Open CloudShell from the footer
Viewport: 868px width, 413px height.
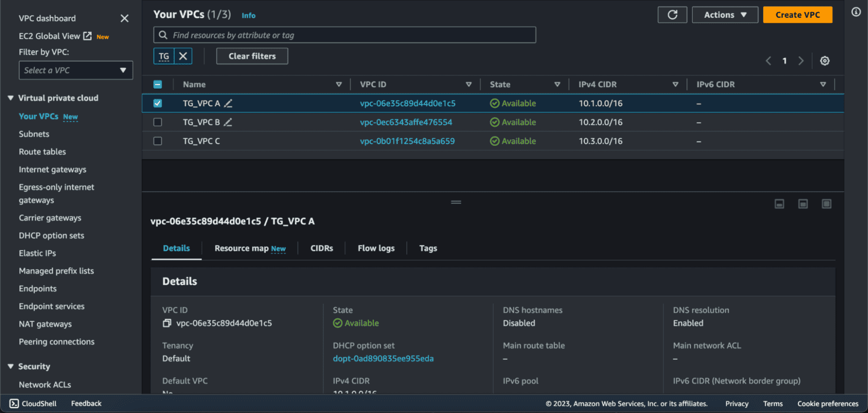[x=33, y=403]
